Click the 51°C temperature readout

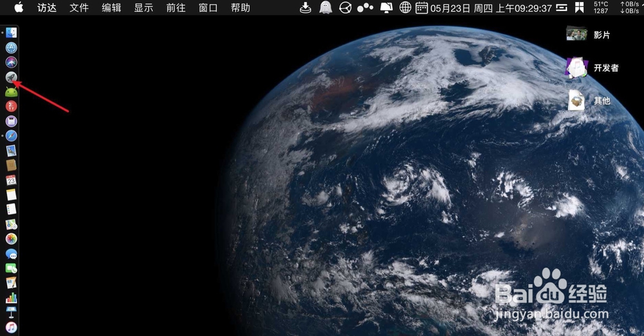(x=601, y=4)
